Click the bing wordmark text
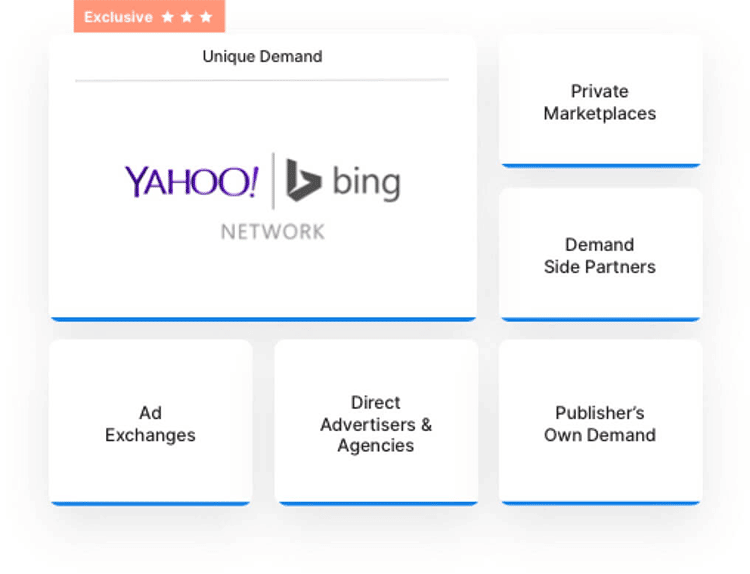This screenshot has height=574, width=750. (x=365, y=183)
